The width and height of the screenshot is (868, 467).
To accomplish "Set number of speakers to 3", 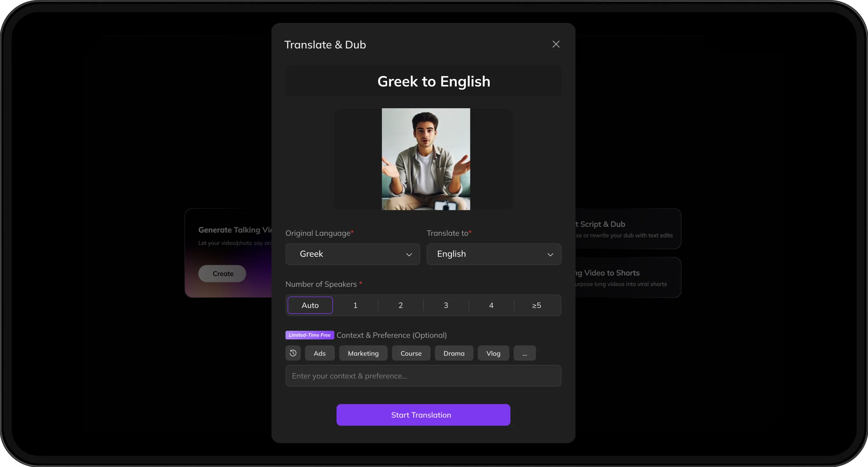I will [x=446, y=305].
